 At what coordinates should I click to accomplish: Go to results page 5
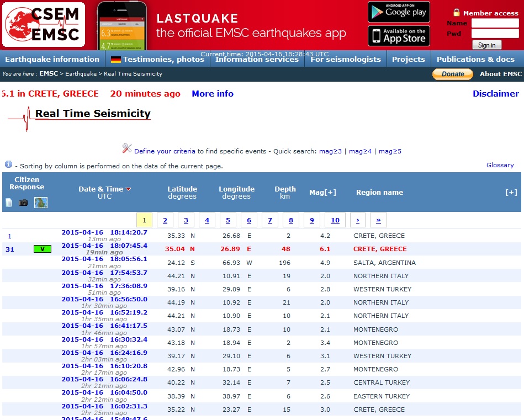pos(228,220)
